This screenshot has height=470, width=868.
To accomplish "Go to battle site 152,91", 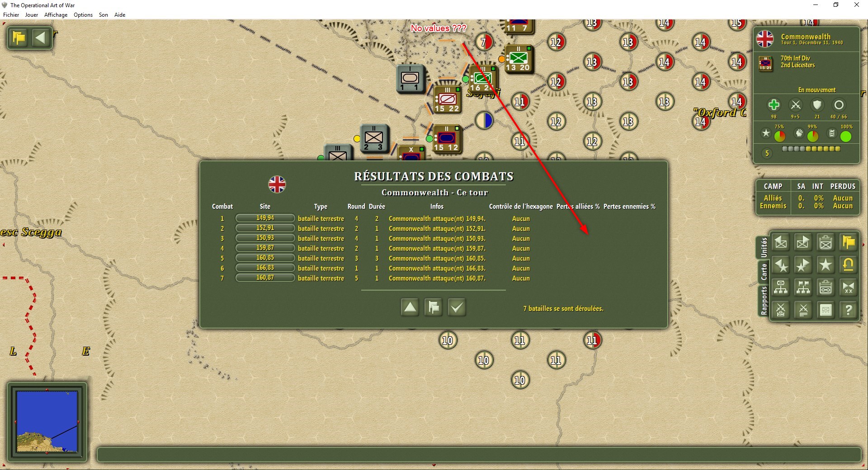I will click(265, 228).
